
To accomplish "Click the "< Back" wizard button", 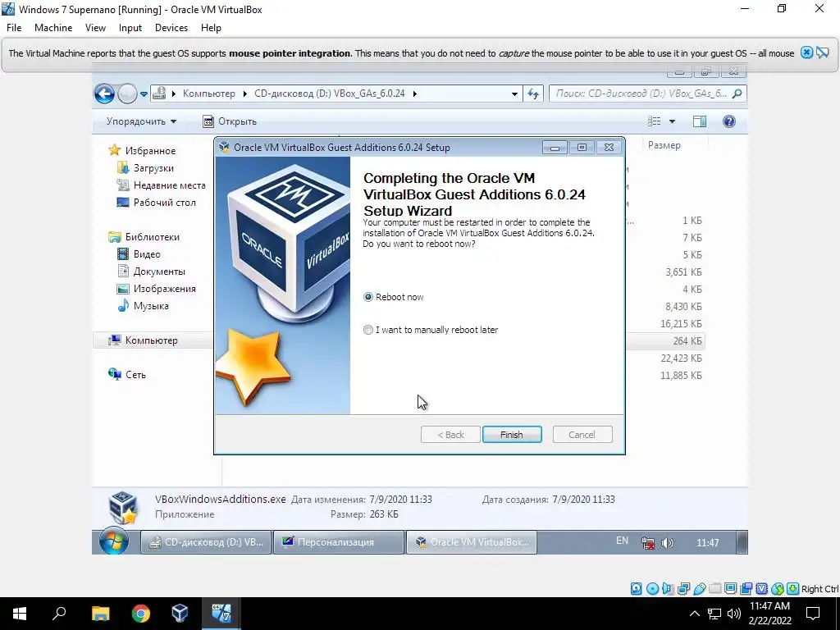I will [x=450, y=435].
